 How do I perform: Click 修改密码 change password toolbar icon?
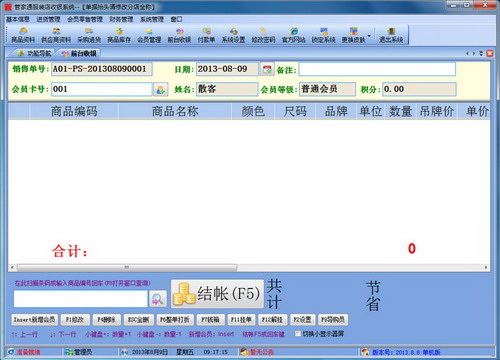(263, 35)
